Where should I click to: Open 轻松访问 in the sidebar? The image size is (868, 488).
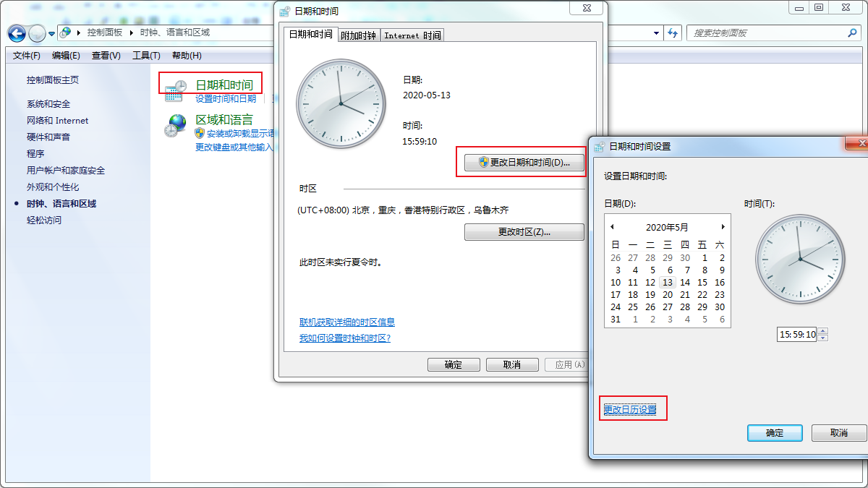pos(44,221)
